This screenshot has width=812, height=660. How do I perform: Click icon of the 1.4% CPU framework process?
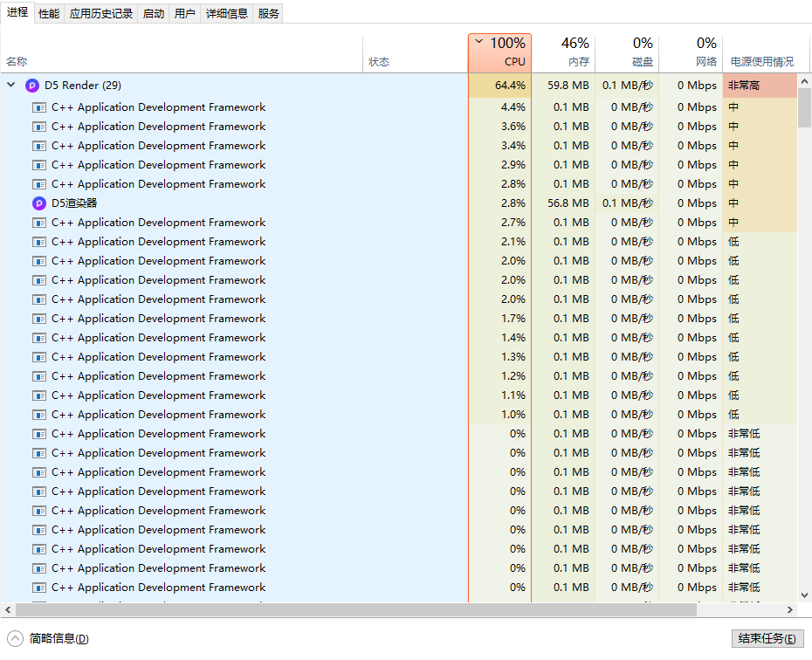[38, 338]
